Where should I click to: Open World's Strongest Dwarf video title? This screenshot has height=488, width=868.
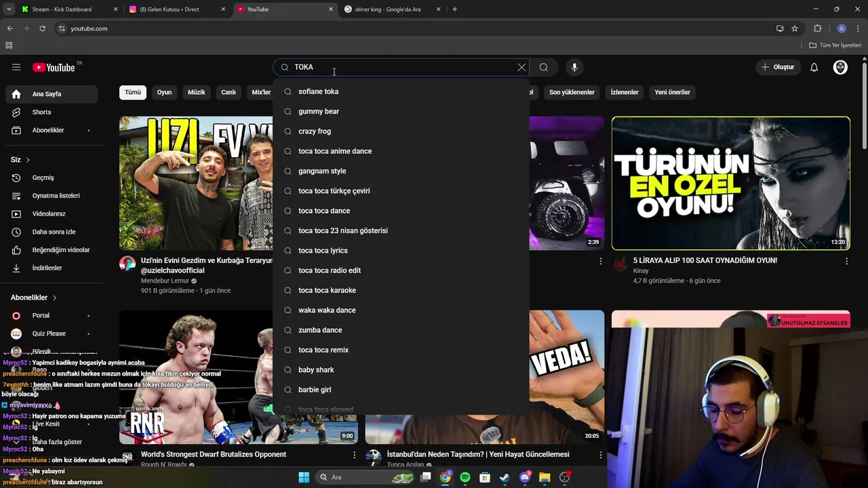click(x=214, y=454)
